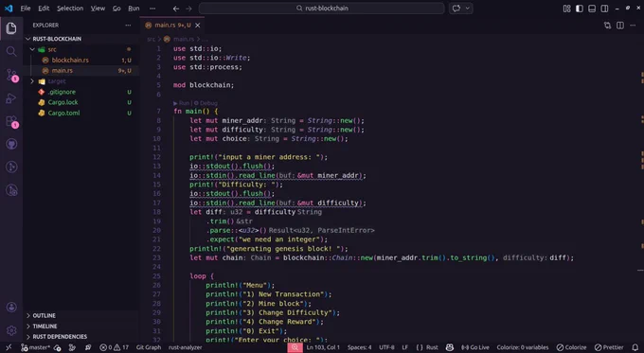Select main.rs in the explorer tree
The width and height of the screenshot is (644, 353).
(62, 71)
